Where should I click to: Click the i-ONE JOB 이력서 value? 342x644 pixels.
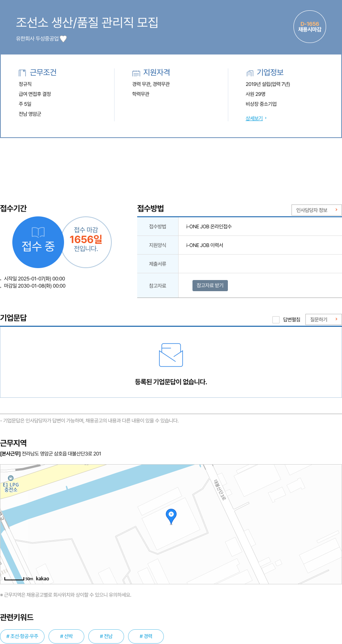click(204, 245)
